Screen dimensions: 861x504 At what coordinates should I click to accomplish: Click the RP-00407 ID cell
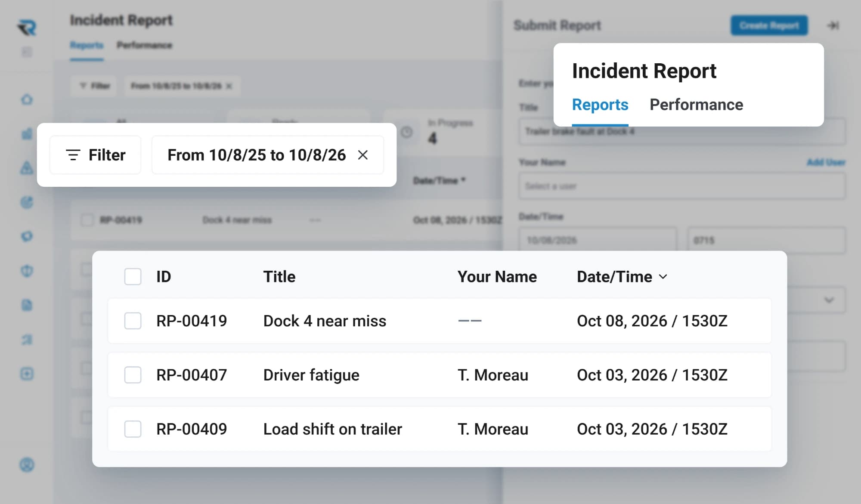coord(192,375)
